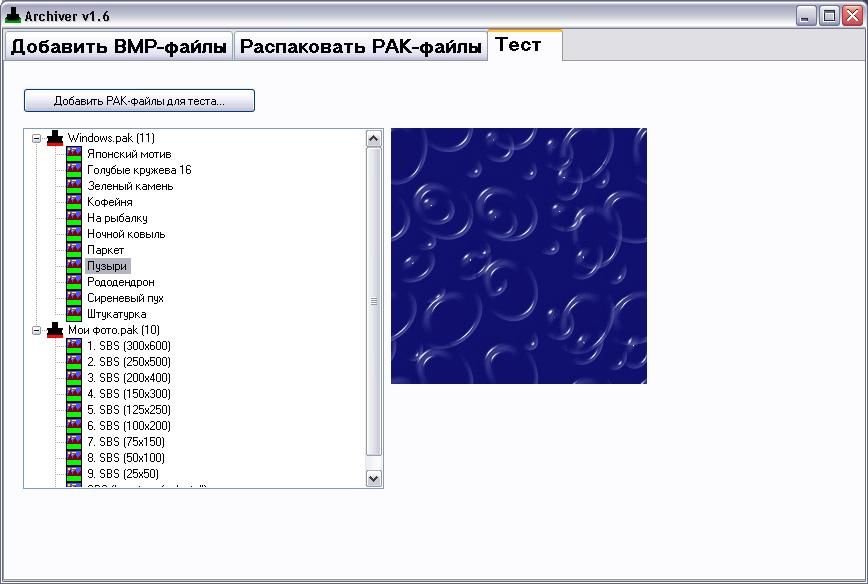
Task: Click the image icon beside Японский мотив
Action: tap(73, 154)
